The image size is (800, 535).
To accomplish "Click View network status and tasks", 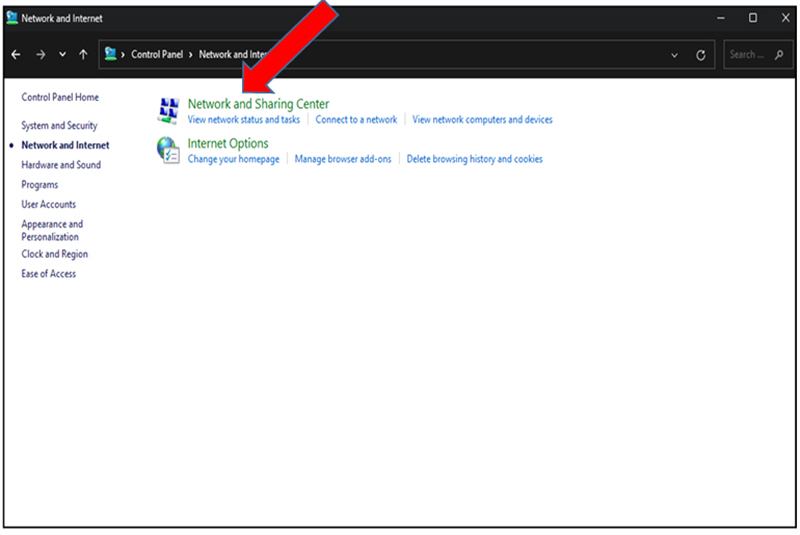I will (x=244, y=119).
